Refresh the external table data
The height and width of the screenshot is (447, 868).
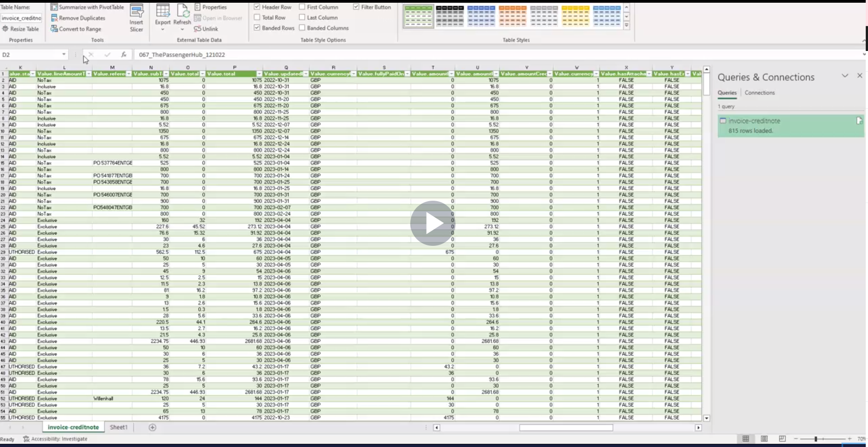point(182,17)
